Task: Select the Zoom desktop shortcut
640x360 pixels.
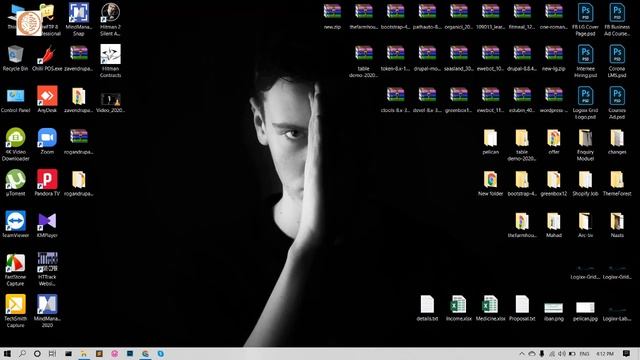Action: coord(47,141)
